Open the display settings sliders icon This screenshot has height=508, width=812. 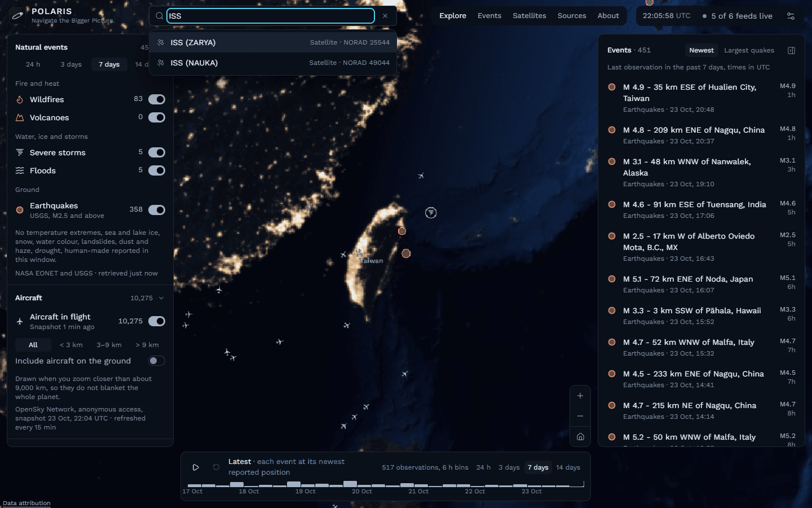(x=791, y=16)
